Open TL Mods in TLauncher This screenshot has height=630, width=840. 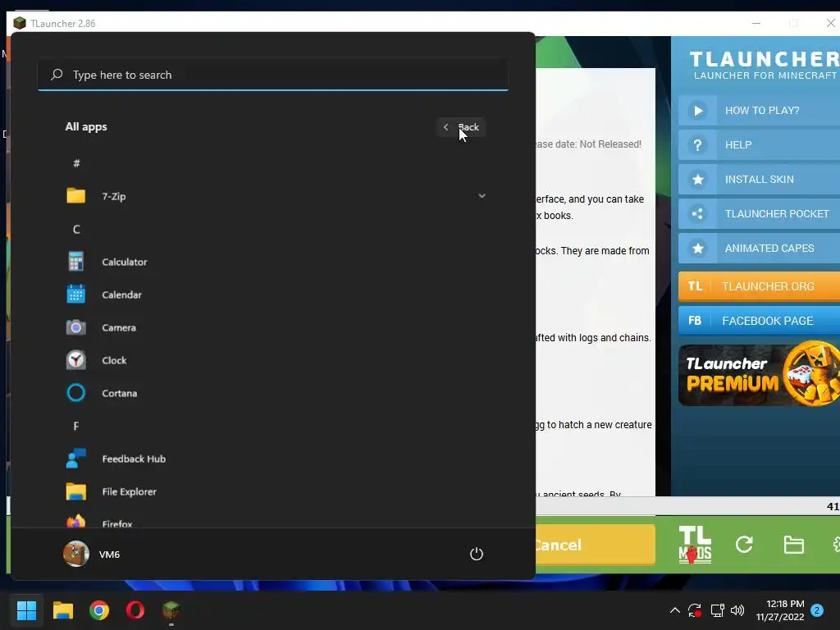tap(695, 545)
